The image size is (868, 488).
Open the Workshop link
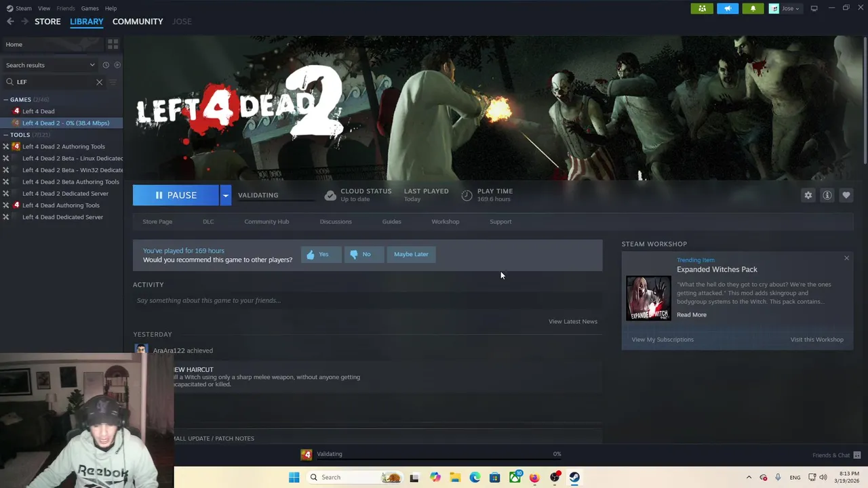coord(445,222)
